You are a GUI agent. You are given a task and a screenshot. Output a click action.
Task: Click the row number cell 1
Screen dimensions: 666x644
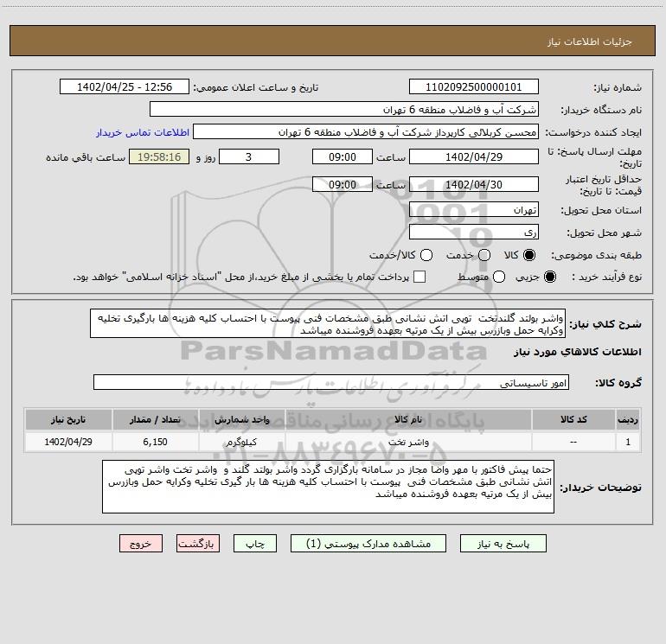point(628,442)
